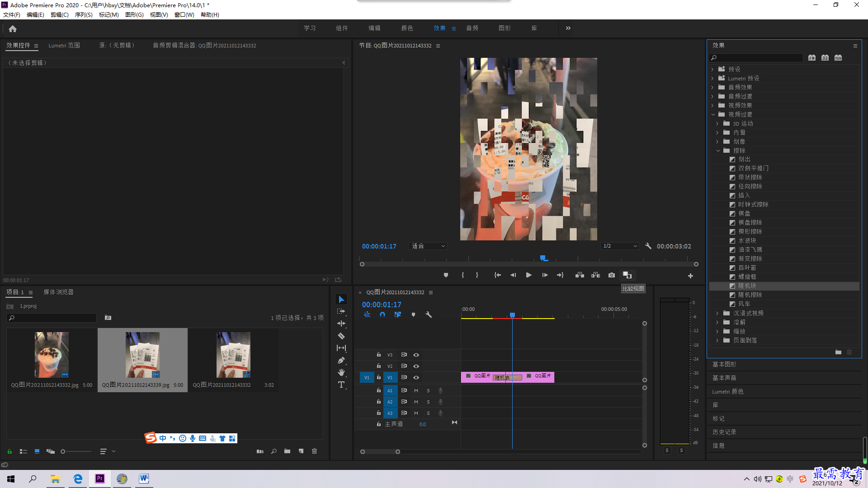Export frame with camera icon
Image resolution: width=868 pixels, height=488 pixels.
point(612,275)
